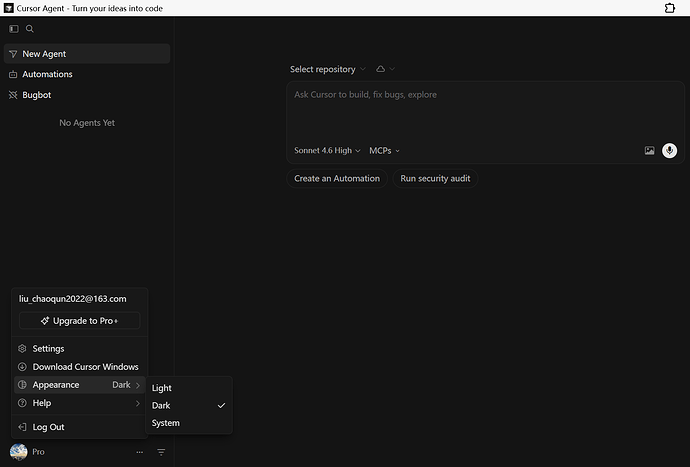Open the cloud environment dropdown
Screen dimensions: 690x467
(385, 69)
